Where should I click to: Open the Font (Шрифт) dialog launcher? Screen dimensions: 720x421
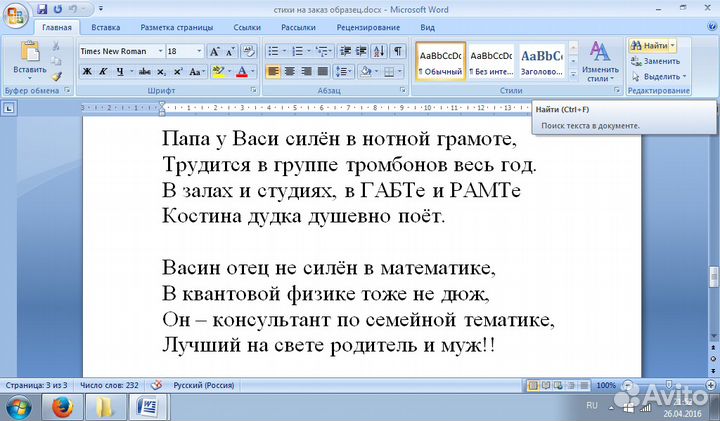tap(253, 90)
